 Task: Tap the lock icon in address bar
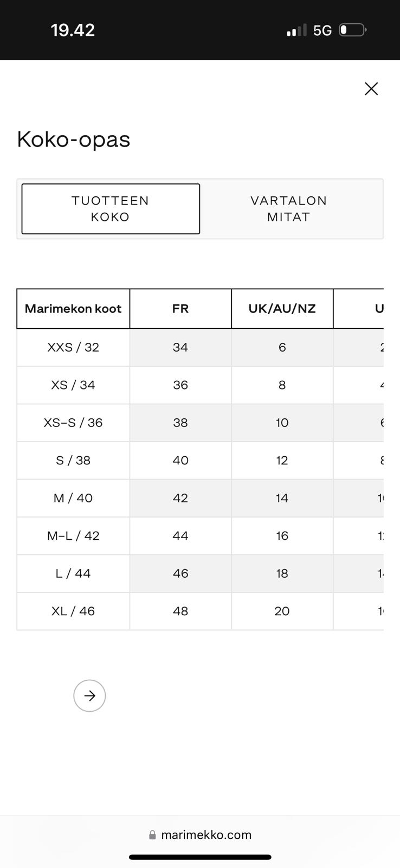pos(152,835)
